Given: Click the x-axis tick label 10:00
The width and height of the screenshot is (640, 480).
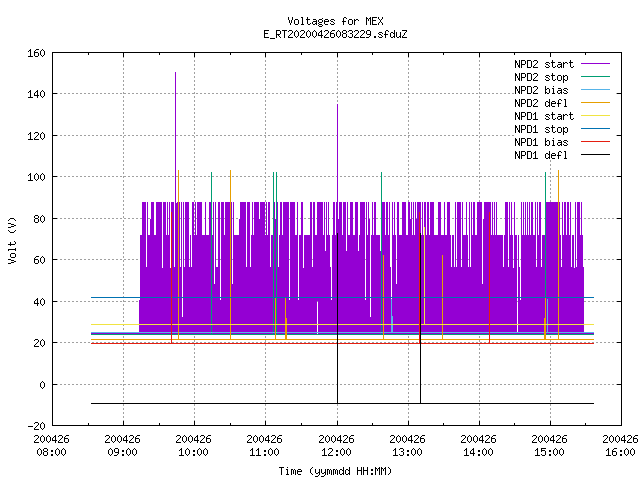Looking at the screenshot, I should coord(193,452).
